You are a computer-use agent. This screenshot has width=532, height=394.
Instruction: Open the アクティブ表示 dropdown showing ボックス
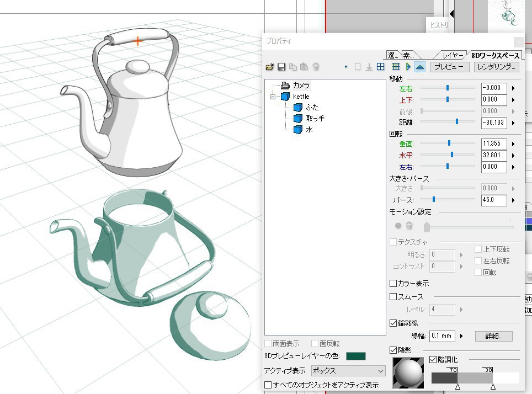(347, 370)
